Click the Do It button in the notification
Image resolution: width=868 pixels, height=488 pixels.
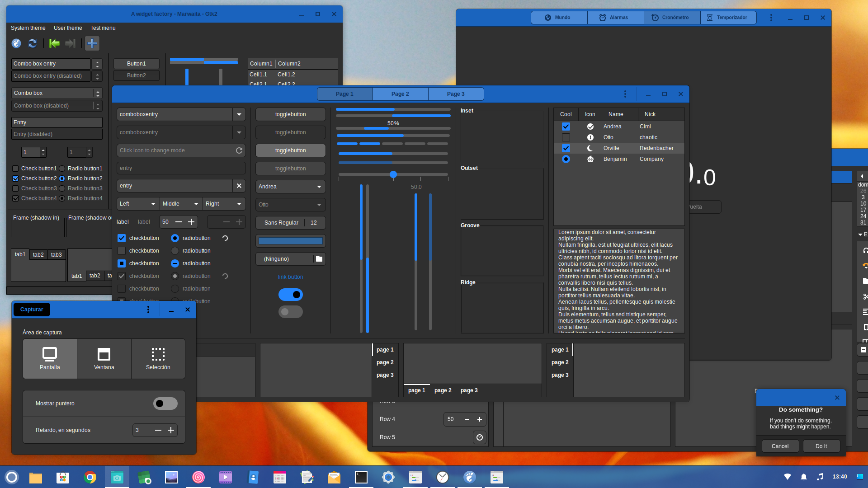coord(821,446)
